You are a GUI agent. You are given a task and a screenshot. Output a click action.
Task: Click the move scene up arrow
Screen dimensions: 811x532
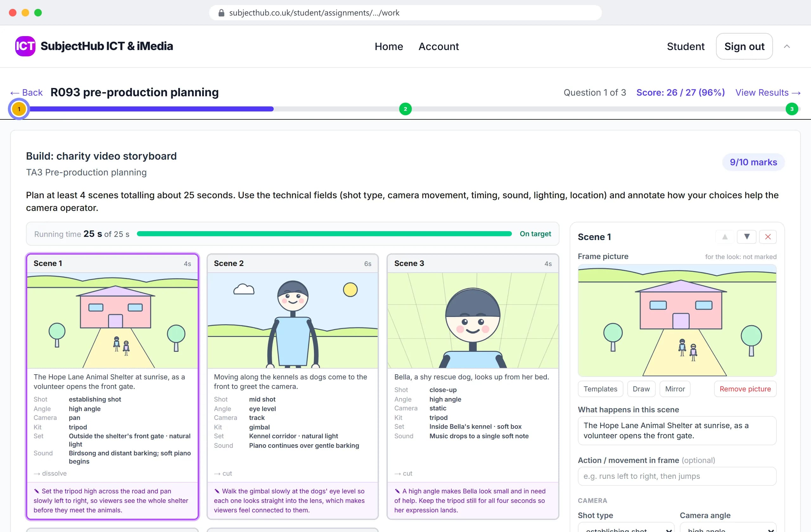tap(725, 237)
